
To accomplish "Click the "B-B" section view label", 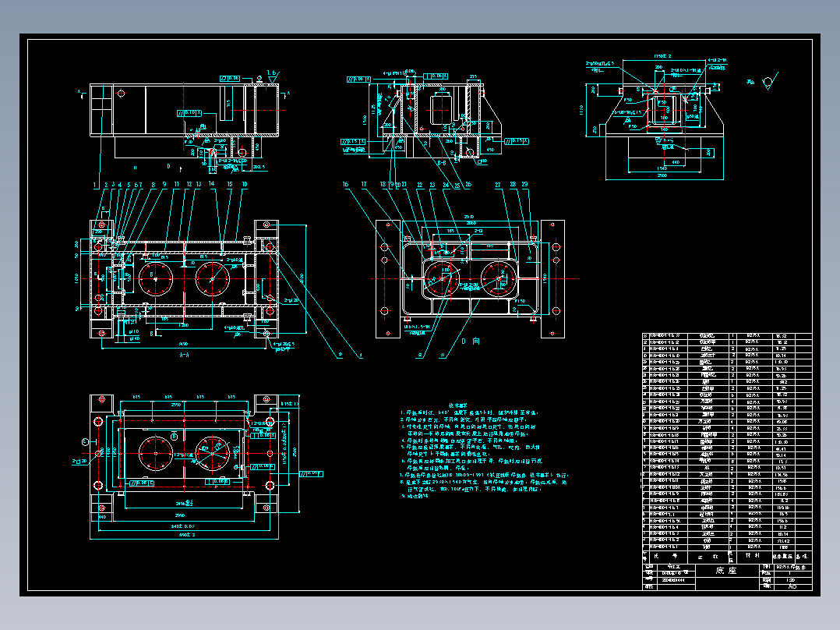I will point(443,162).
